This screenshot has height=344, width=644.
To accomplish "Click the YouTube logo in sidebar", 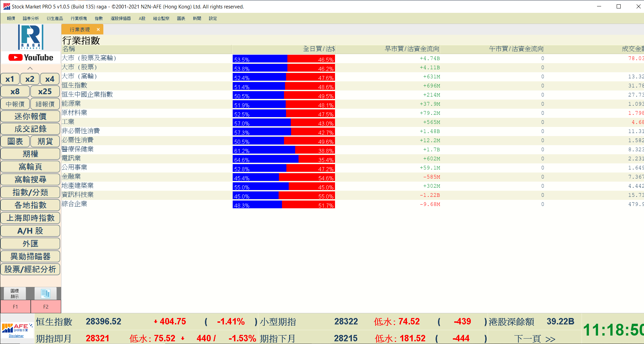I will pos(31,58).
